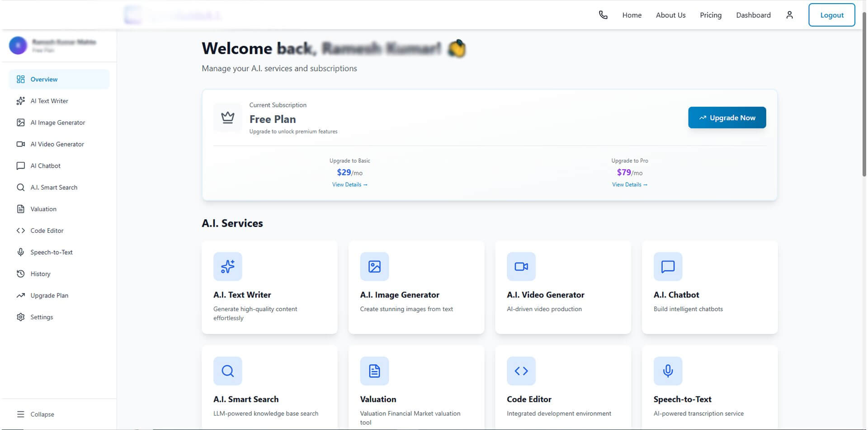Click the Speech-to-Text card microphone icon
Viewport: 868px width, 430px height.
[x=668, y=371]
